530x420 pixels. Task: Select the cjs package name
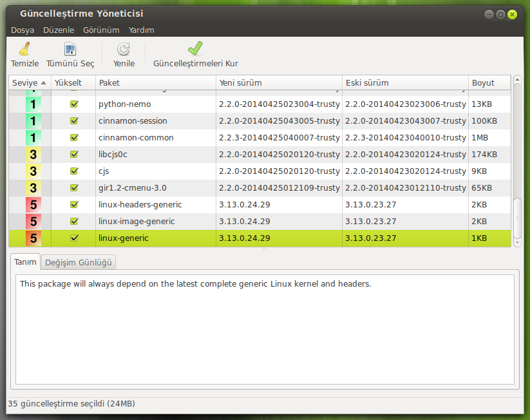104,171
